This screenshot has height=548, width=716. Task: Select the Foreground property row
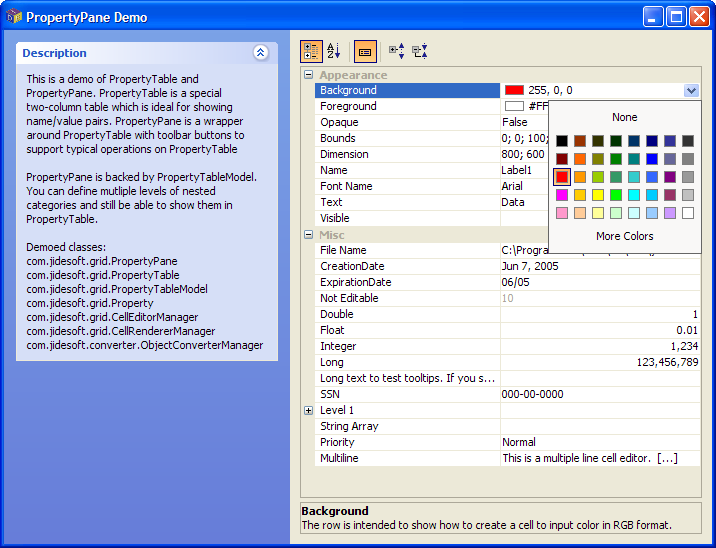[407, 106]
